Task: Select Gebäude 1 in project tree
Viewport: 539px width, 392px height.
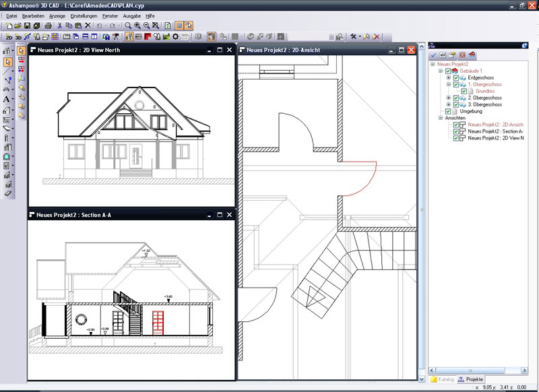Action: pos(471,71)
